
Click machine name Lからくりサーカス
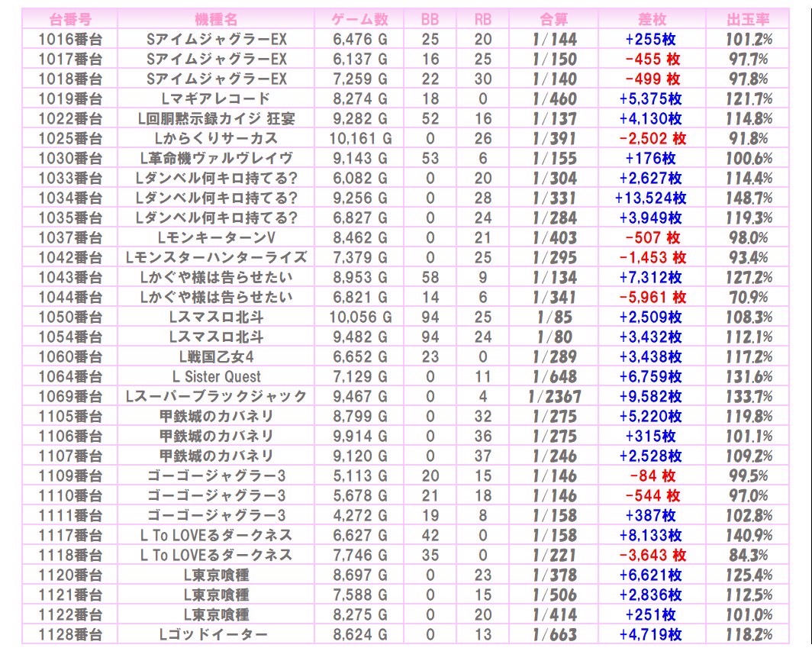coord(216,138)
